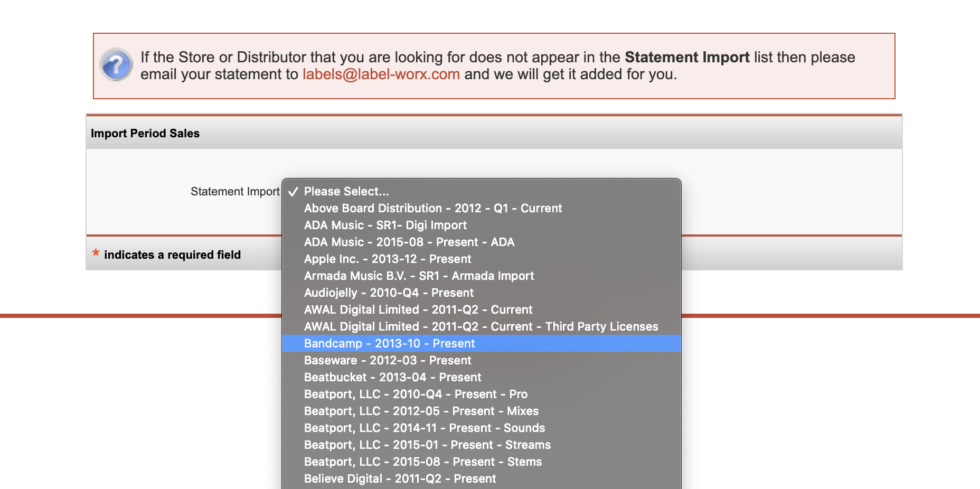Open the labels@label-worx.com email link
980x489 pixels.
381,74
